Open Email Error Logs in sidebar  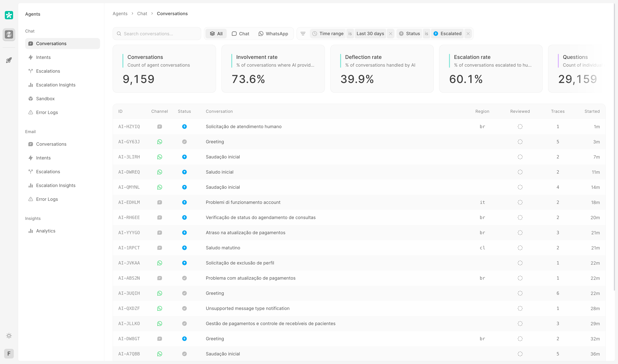[x=63, y=199]
